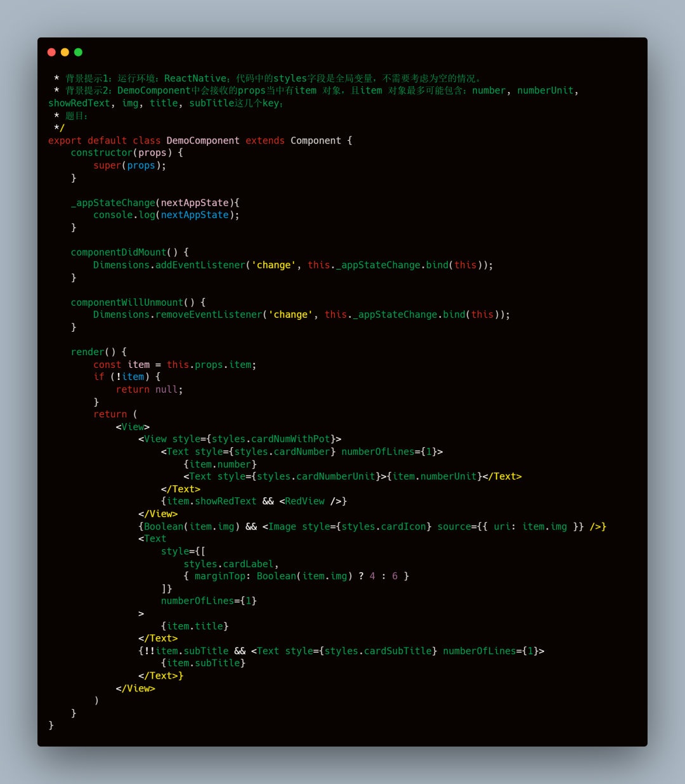
Task: Click "styles.cardLabel" in the style array
Action: click(228, 564)
